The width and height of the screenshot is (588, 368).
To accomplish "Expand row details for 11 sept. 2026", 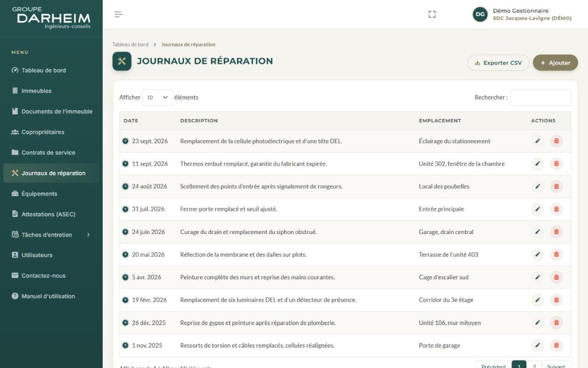I will click(126, 164).
